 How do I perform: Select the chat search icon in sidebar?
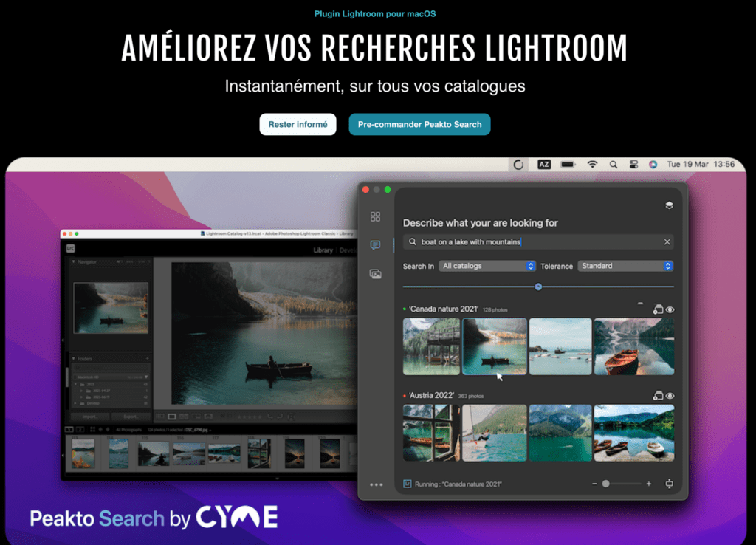[x=376, y=245]
